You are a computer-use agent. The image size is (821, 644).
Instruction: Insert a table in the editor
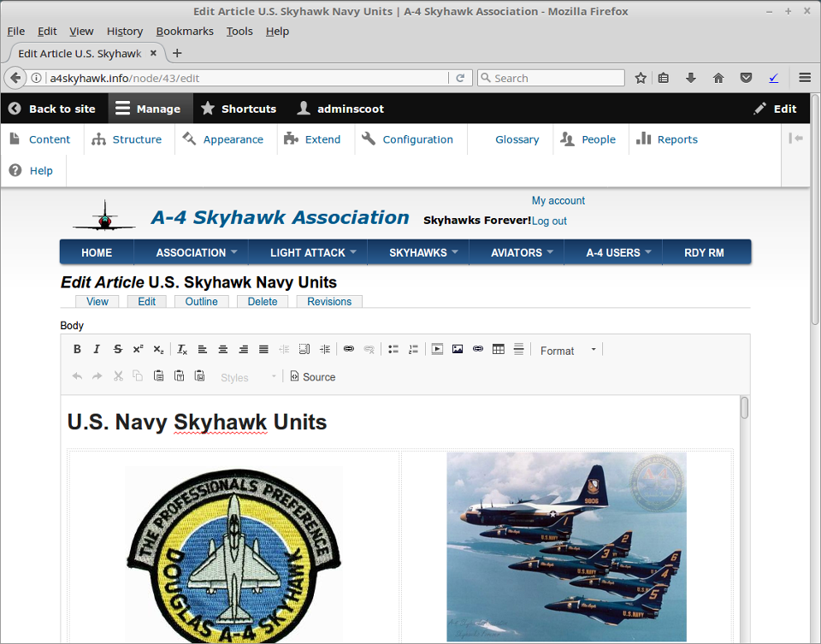click(499, 349)
